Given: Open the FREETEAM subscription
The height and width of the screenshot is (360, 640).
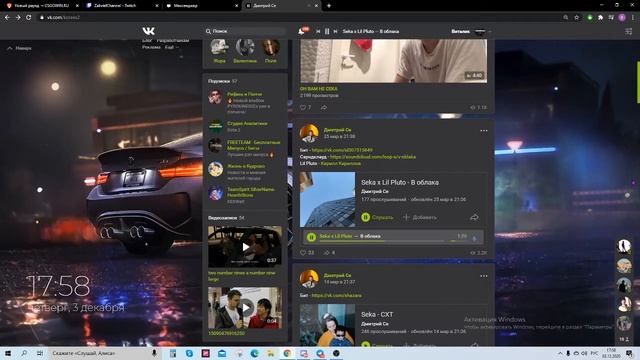Looking at the screenshot, I should (253, 145).
